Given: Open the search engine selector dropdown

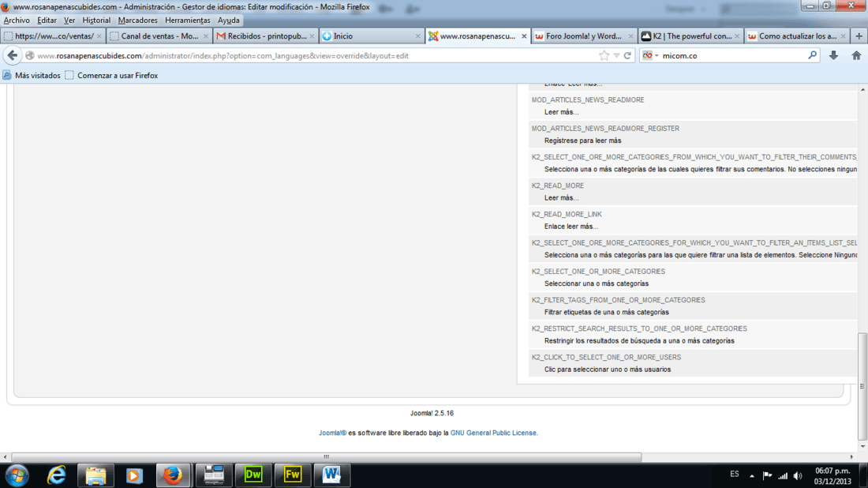Looking at the screenshot, I should [x=657, y=55].
